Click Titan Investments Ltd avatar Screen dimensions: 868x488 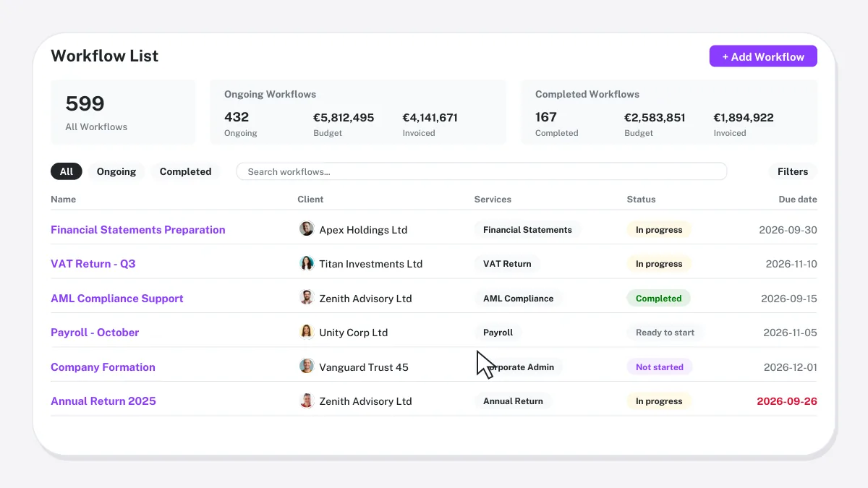pos(307,263)
